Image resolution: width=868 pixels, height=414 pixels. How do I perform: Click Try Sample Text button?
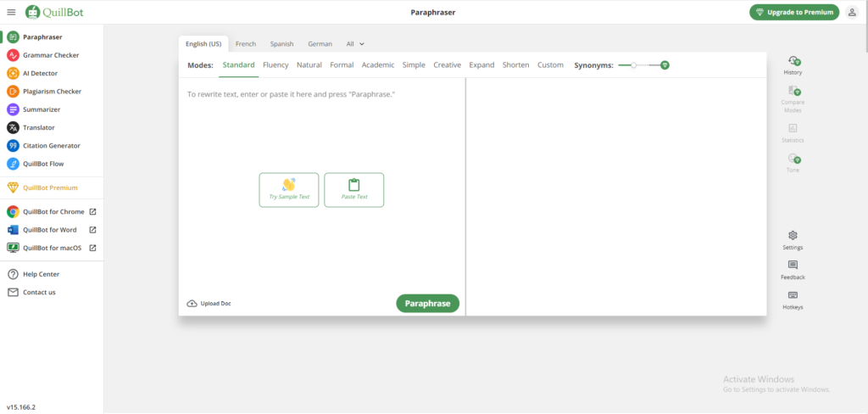(289, 190)
